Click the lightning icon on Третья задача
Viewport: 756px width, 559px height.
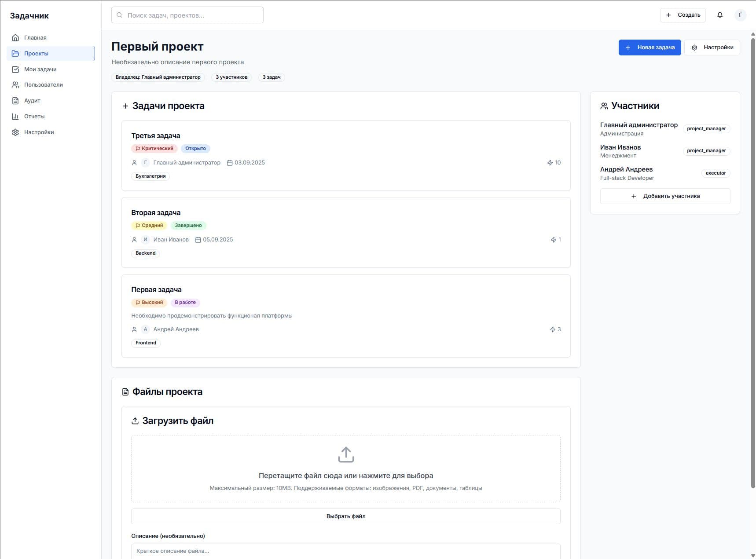click(x=550, y=163)
